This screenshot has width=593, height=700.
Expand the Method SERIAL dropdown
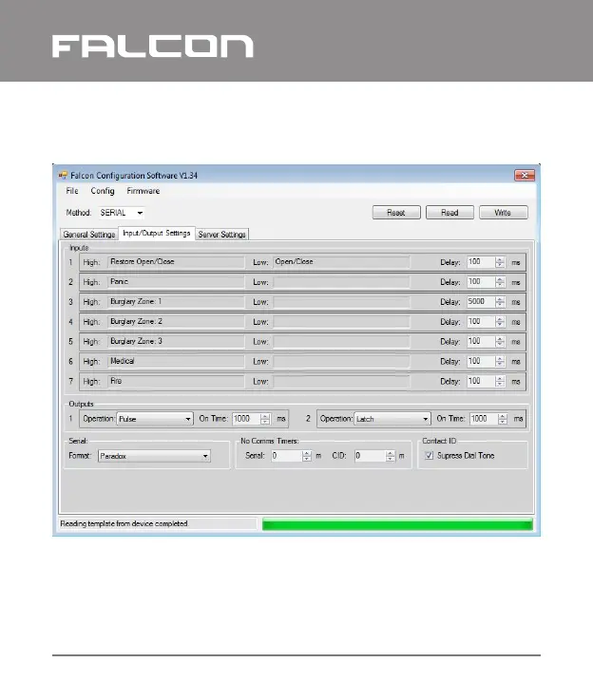pyautogui.click(x=122, y=213)
